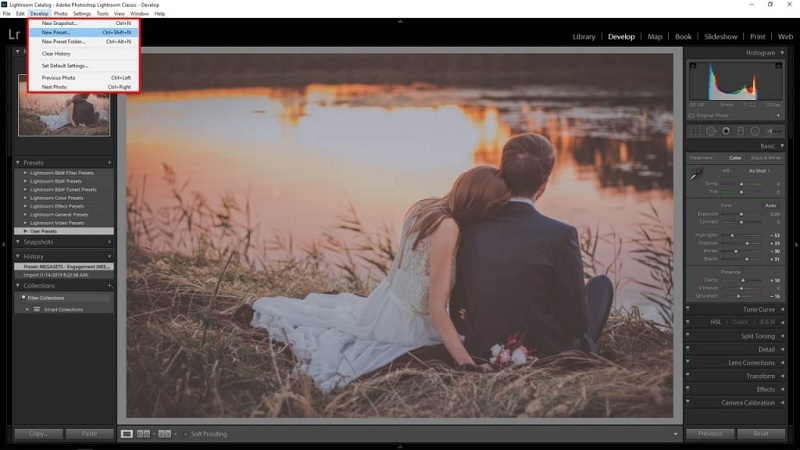Screen dimensions: 800x450
Task: Expand the Detail panel
Action: 782,349
